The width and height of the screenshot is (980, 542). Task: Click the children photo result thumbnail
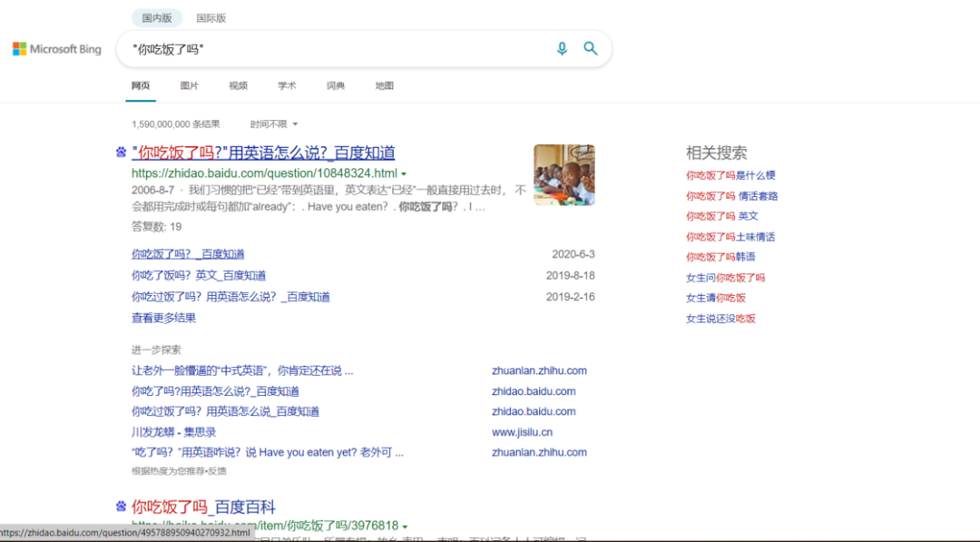563,175
